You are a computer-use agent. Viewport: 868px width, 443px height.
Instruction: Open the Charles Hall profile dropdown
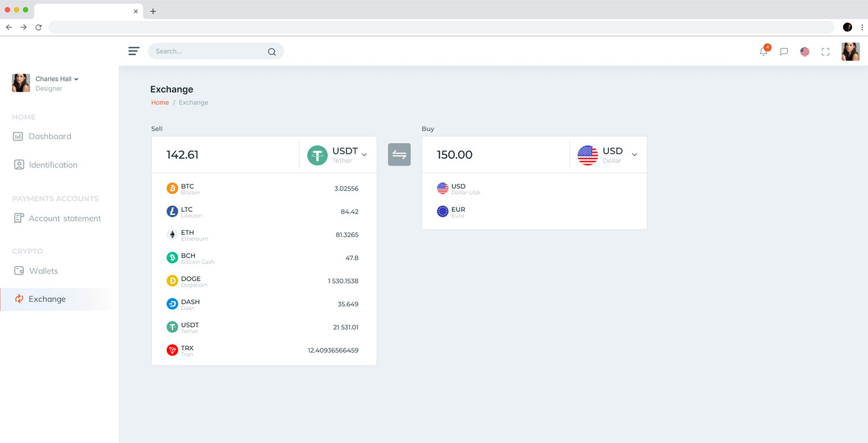(x=57, y=79)
